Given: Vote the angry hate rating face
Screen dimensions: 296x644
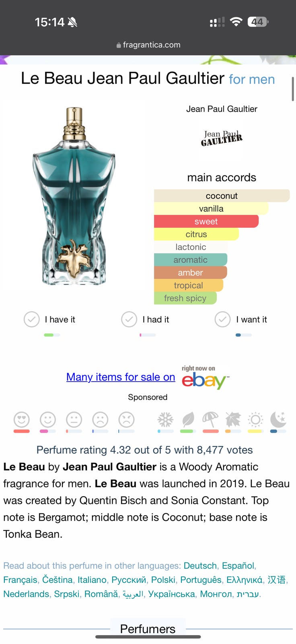Looking at the screenshot, I should pyautogui.click(x=126, y=420).
